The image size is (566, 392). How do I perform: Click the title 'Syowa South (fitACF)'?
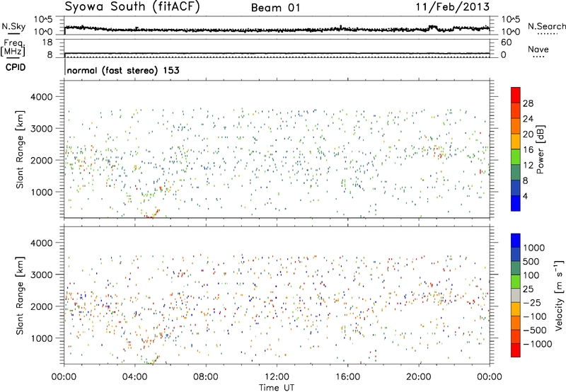(x=132, y=7)
